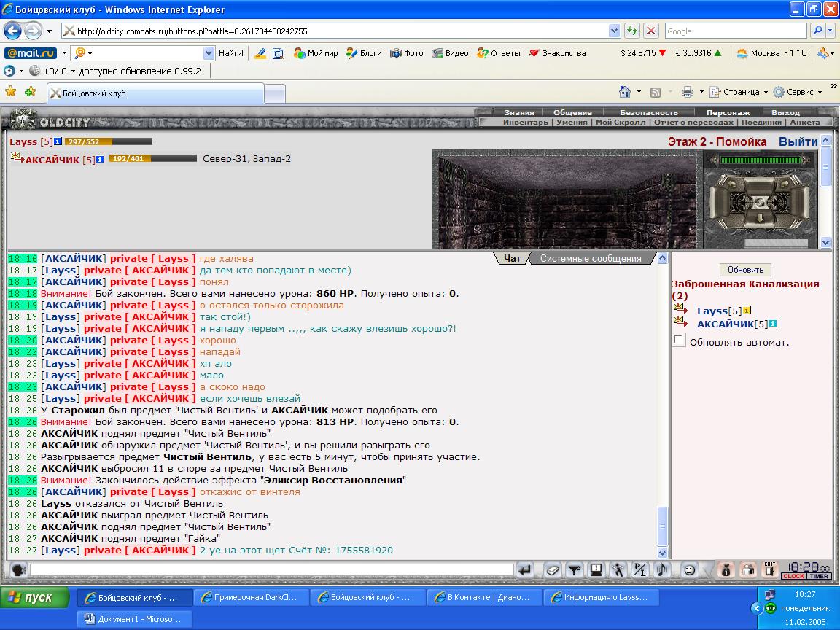Click the music note sound icon
The width and height of the screenshot is (840, 630).
pyautogui.click(x=662, y=570)
